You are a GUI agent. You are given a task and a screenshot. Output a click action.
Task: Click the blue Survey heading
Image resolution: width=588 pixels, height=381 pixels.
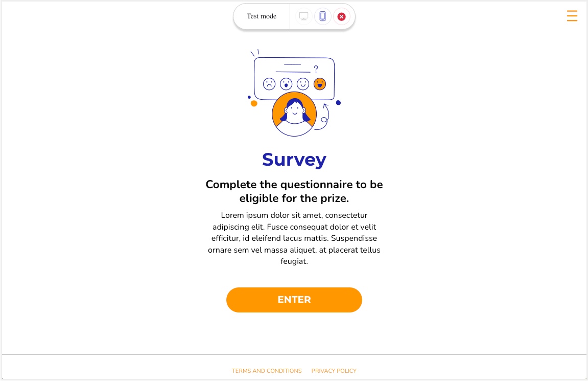(x=294, y=160)
